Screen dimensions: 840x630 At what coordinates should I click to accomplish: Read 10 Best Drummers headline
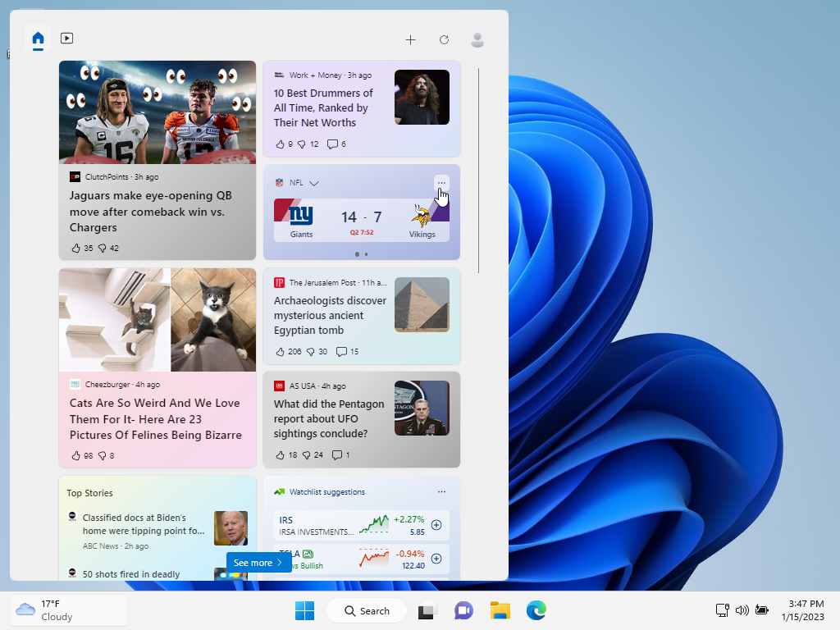tap(323, 107)
